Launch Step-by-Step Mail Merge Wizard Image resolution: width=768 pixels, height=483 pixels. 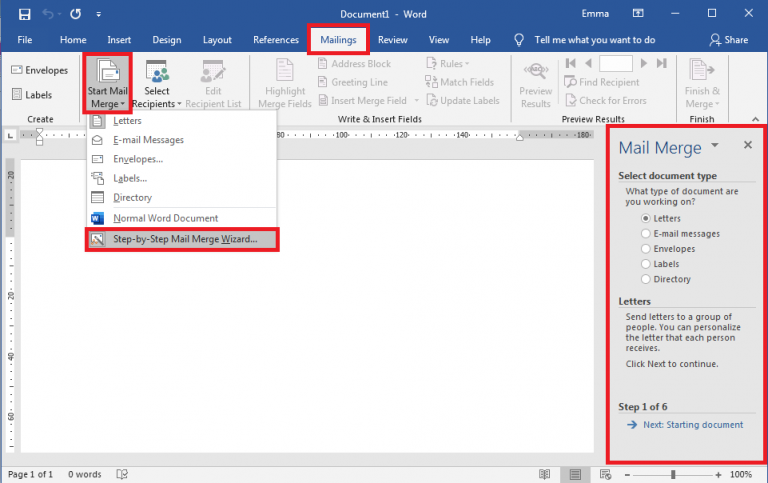pyautogui.click(x=182, y=239)
